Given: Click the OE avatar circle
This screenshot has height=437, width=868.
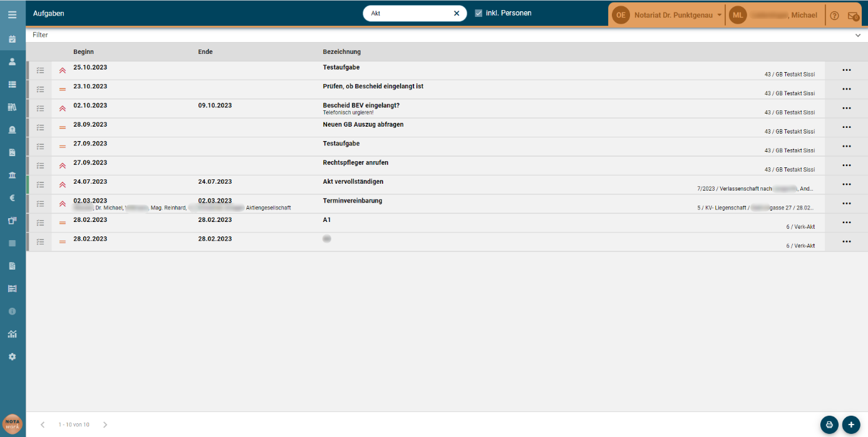Looking at the screenshot, I should coord(621,15).
